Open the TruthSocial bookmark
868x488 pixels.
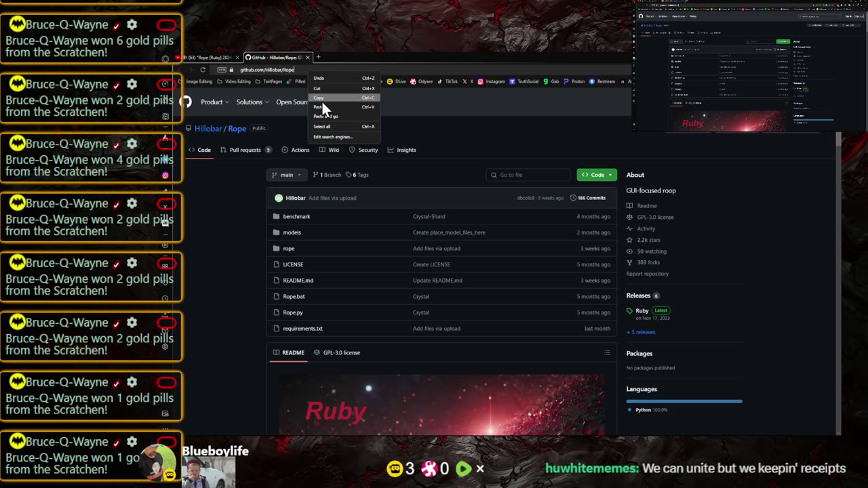click(x=524, y=81)
